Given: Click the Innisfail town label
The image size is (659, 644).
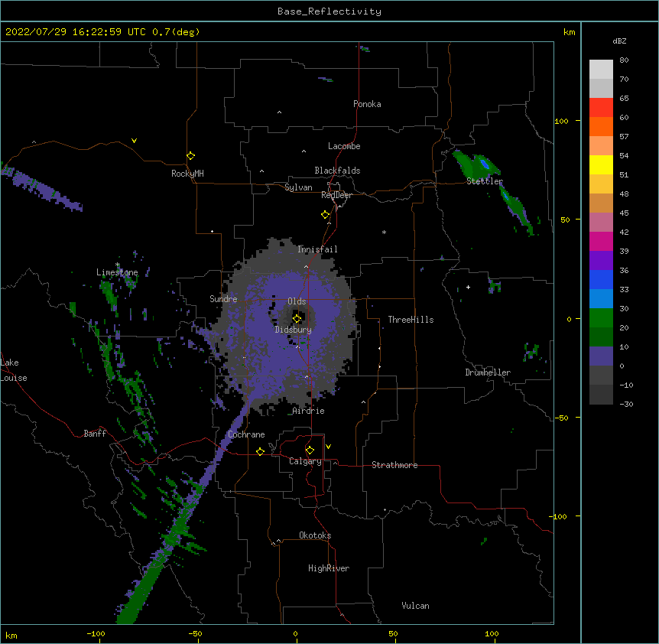Looking at the screenshot, I should [317, 249].
